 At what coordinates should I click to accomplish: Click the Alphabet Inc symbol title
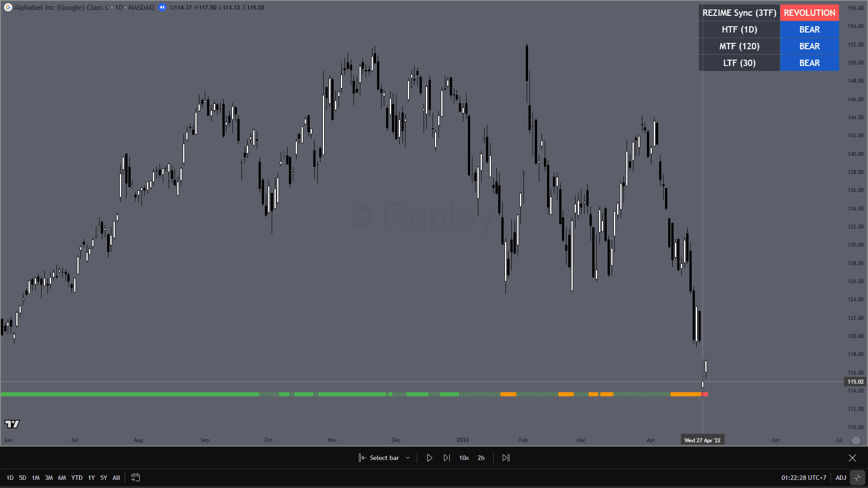click(x=61, y=7)
